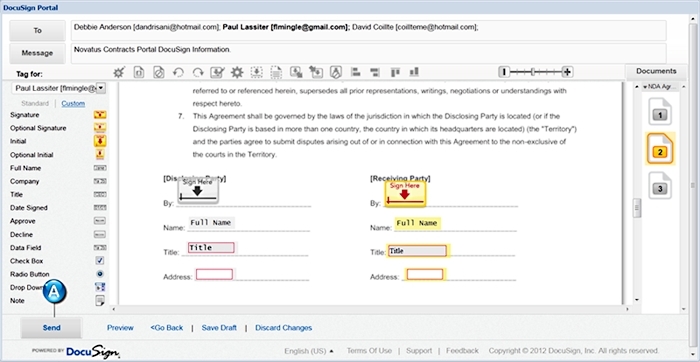The width and height of the screenshot is (700, 362).
Task: Choose the Radio Button tag
Action: click(100, 274)
